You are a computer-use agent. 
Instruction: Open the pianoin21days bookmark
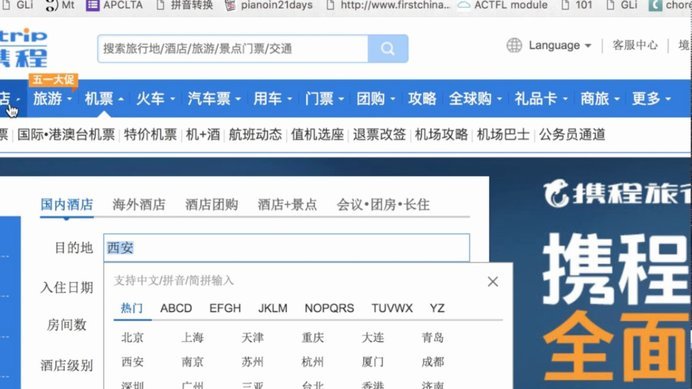pyautogui.click(x=268, y=5)
